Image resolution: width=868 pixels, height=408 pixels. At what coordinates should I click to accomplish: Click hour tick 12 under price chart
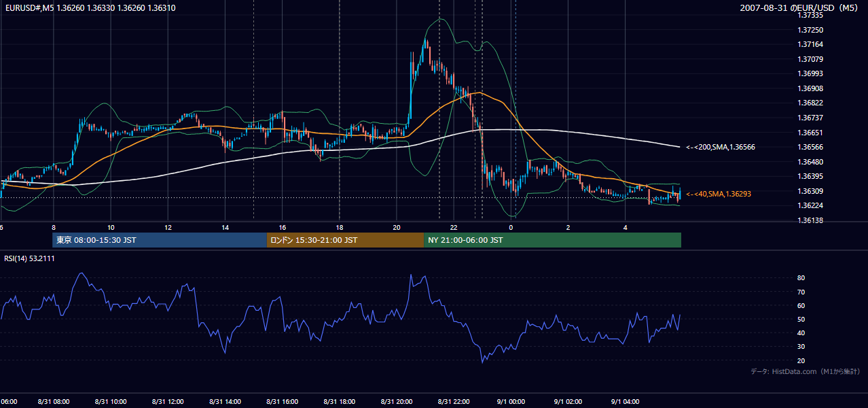(x=168, y=227)
